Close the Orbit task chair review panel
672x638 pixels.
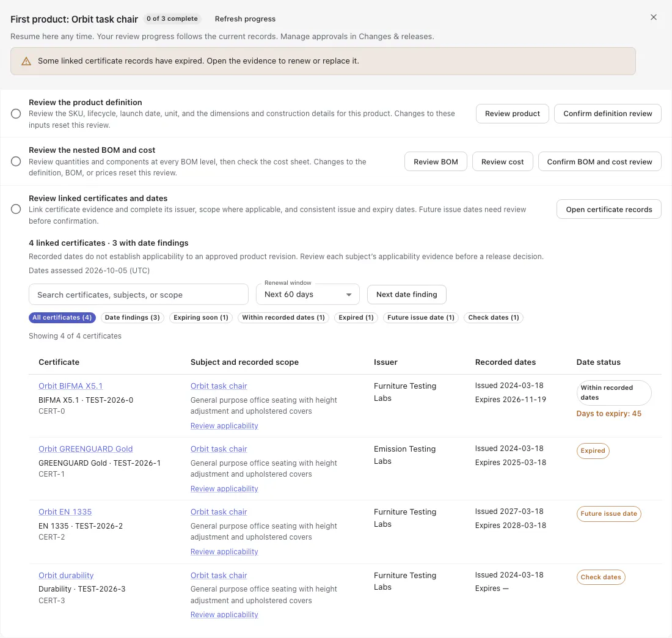tap(653, 17)
